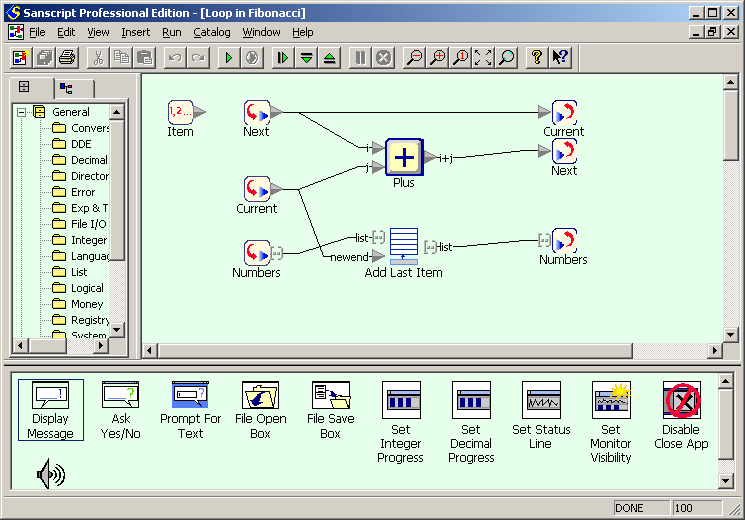
Task: Open the Money folder in catalog tree
Action: point(77,304)
